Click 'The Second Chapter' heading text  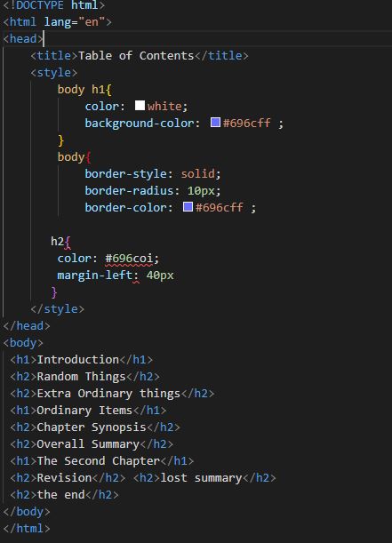point(98,461)
